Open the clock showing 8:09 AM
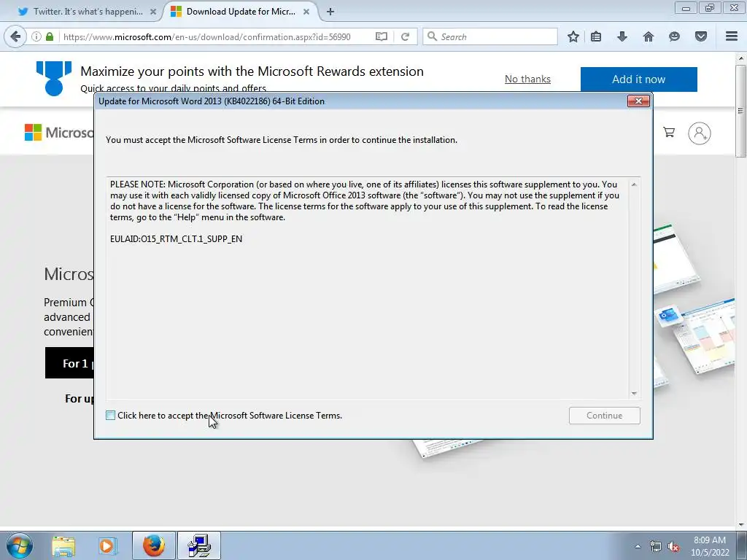 (x=710, y=546)
